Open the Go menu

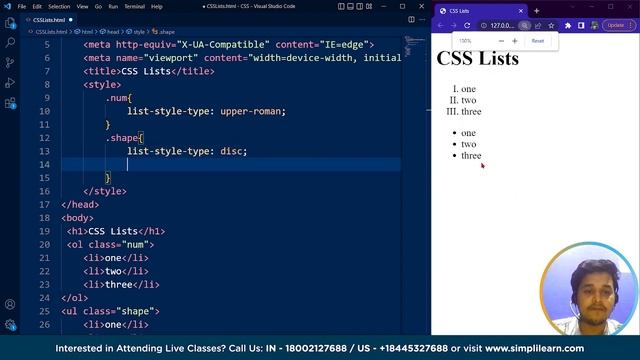(x=98, y=7)
